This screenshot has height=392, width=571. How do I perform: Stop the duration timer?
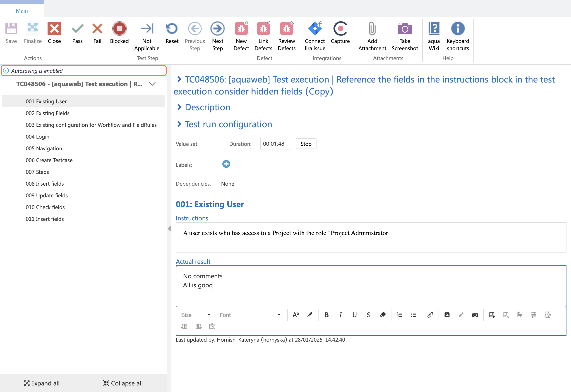306,144
